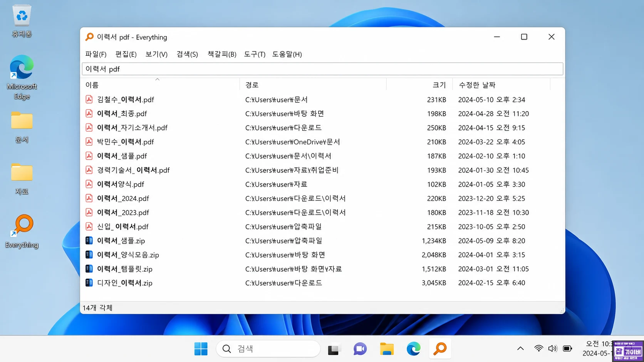The height and width of the screenshot is (362, 644).
Task: Click the 2,048KB size cell
Action: tap(434, 255)
